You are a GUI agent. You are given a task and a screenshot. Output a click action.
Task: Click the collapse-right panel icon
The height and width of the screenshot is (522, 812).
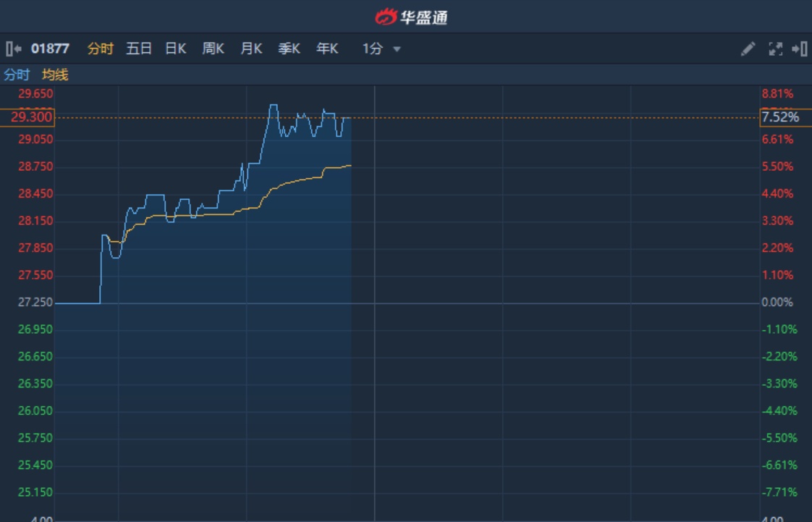[x=800, y=49]
